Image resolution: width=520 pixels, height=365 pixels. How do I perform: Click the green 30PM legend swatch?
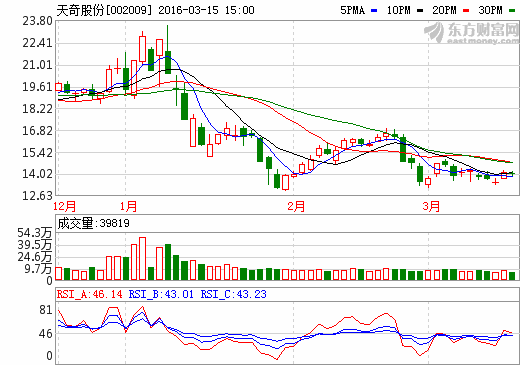click(x=512, y=11)
